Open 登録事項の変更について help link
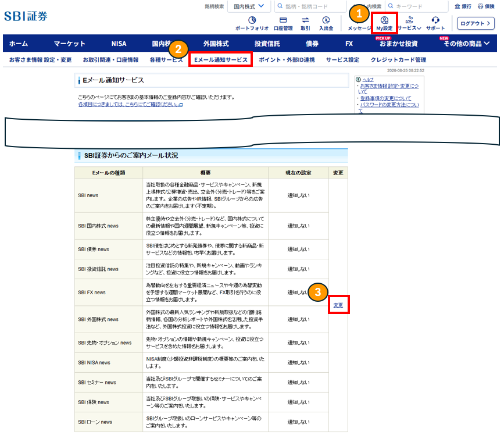 386,98
